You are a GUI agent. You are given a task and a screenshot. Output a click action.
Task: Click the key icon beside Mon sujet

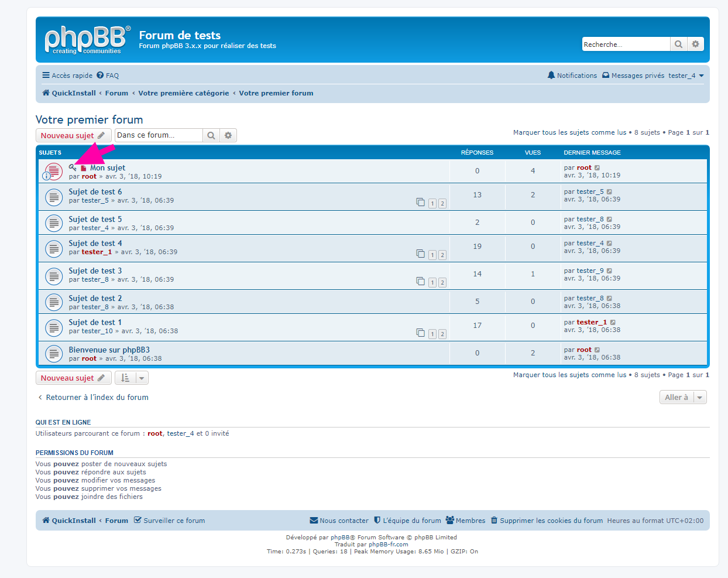click(x=73, y=168)
